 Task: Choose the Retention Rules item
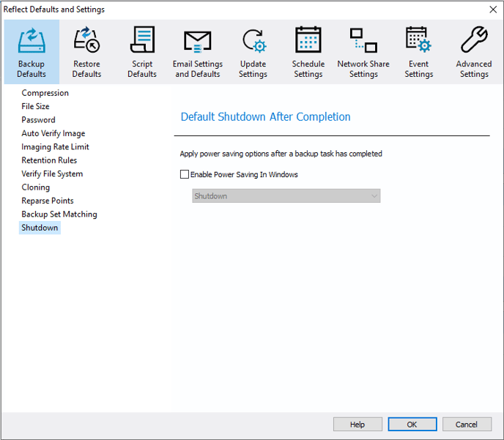(49, 160)
